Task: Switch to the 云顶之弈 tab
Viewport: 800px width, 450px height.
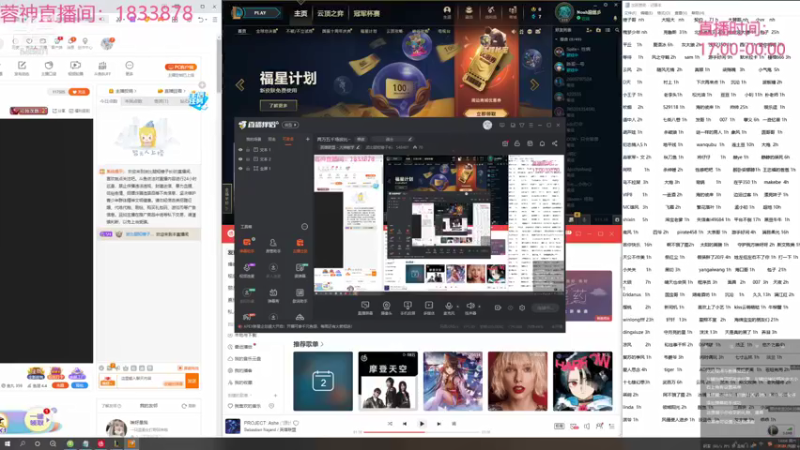Action: click(330, 13)
